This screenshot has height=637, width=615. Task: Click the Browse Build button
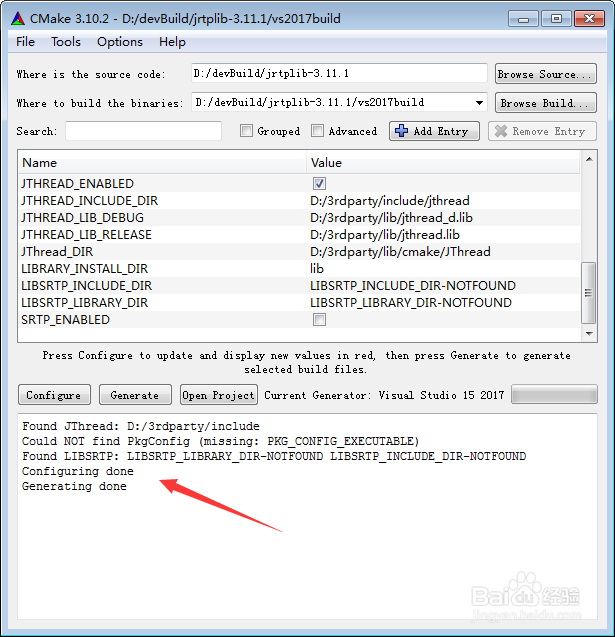(546, 103)
